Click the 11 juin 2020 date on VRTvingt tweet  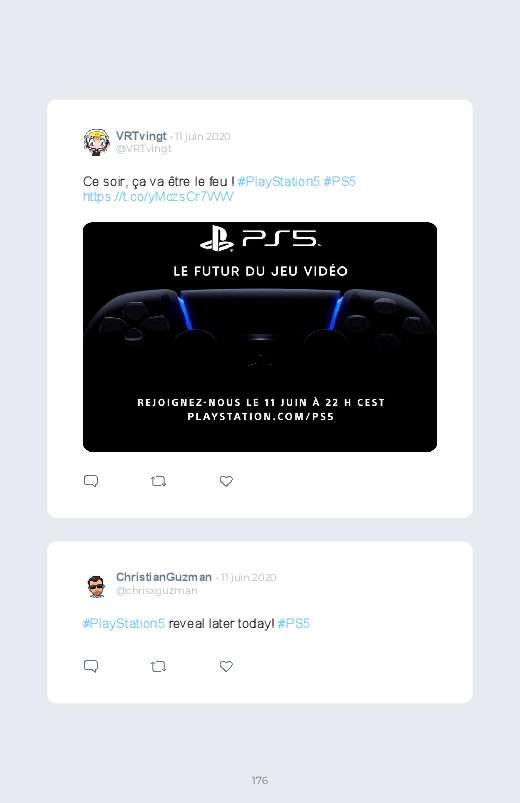(202, 136)
